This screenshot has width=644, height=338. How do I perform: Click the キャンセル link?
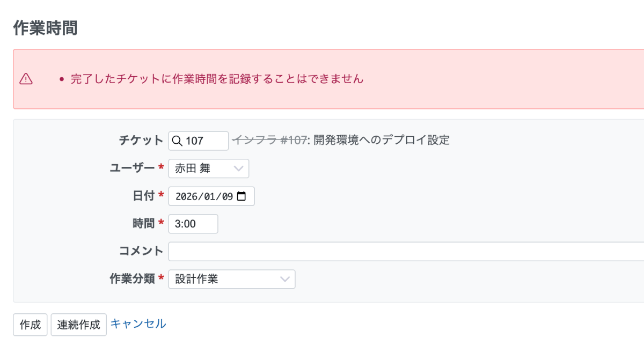(138, 324)
